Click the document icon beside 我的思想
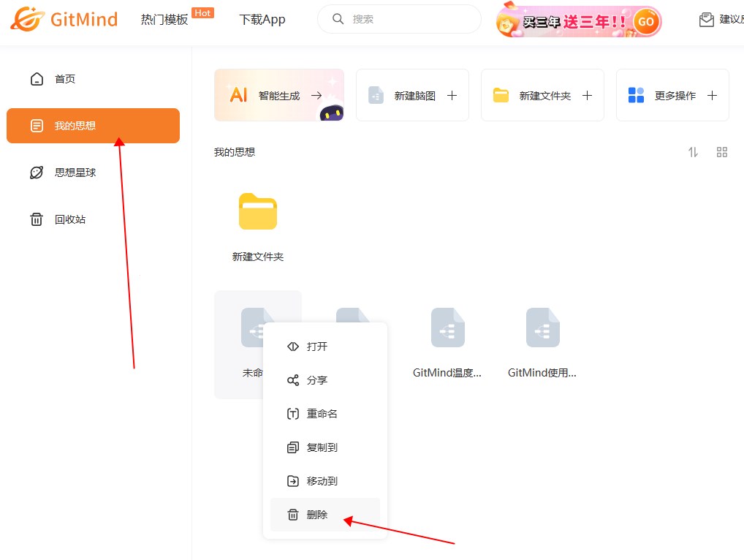The width and height of the screenshot is (744, 560). click(x=37, y=126)
